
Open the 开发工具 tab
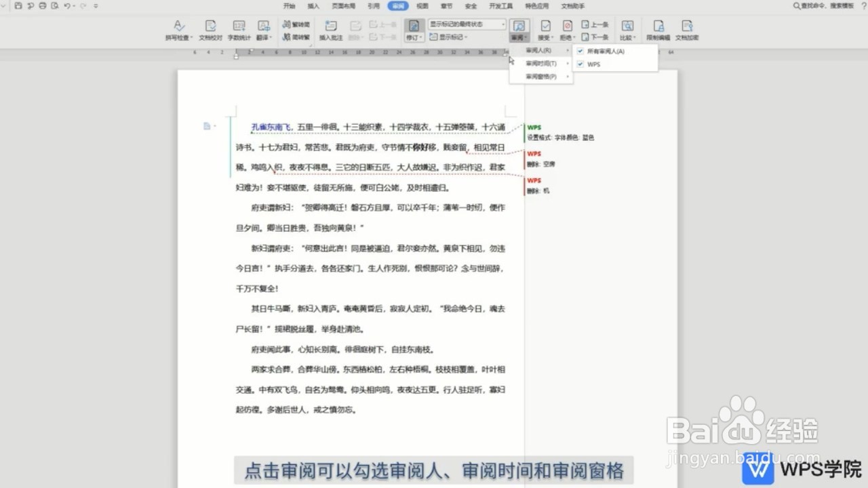click(501, 5)
